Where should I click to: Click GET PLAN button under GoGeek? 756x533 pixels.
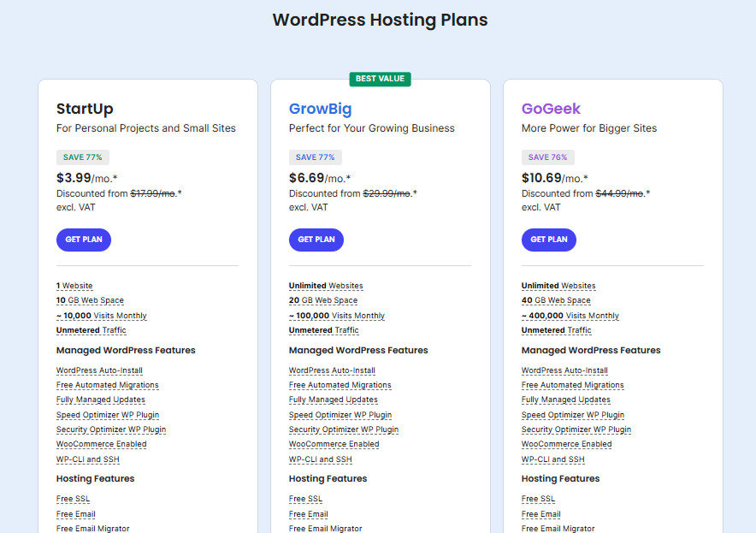click(549, 240)
